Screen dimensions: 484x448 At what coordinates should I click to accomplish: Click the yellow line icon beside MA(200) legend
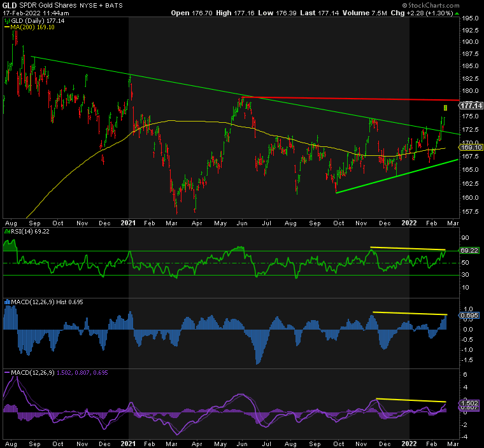(x=7, y=27)
